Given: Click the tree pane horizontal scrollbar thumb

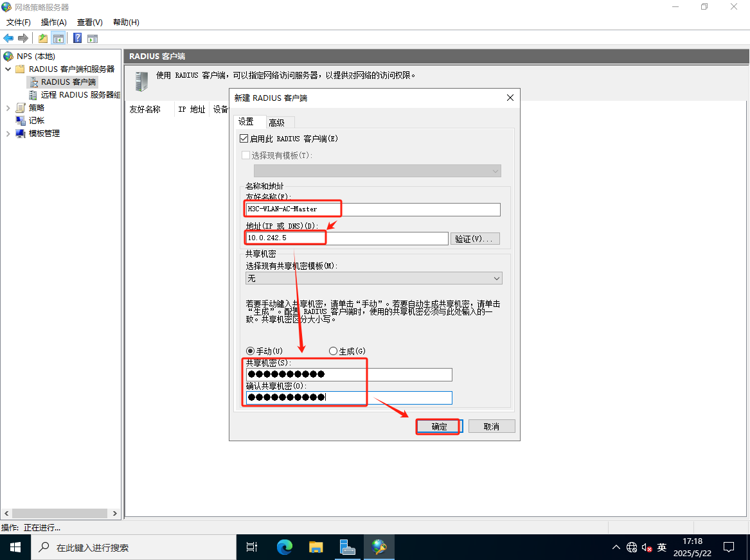Looking at the screenshot, I should coord(59,513).
